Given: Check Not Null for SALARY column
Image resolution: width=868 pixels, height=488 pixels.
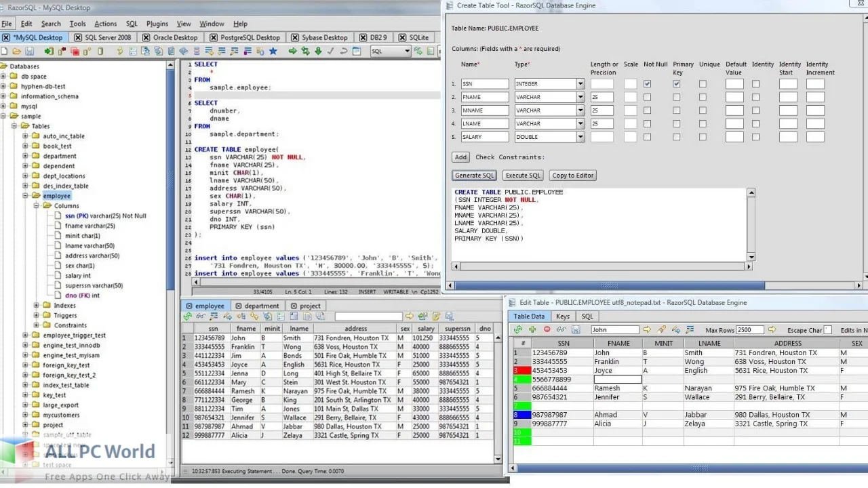Looking at the screenshot, I should 647,137.
